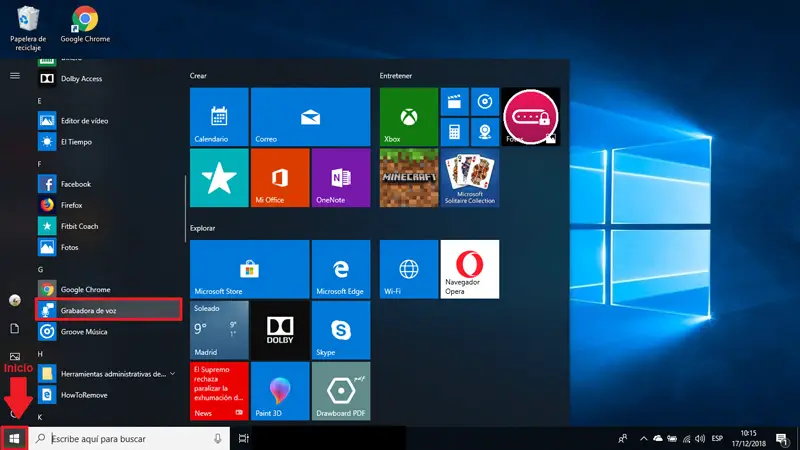
Task: Open Task View on taskbar
Action: (x=244, y=438)
